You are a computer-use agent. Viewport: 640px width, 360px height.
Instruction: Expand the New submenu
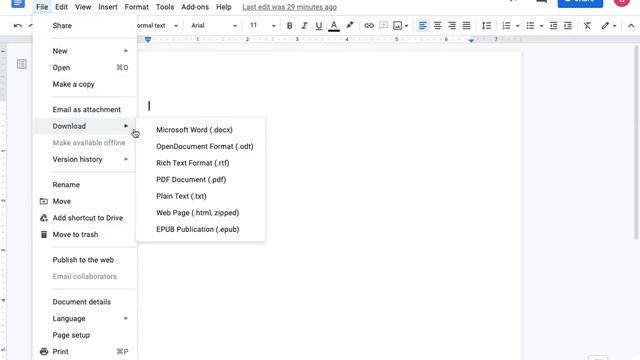click(x=85, y=51)
